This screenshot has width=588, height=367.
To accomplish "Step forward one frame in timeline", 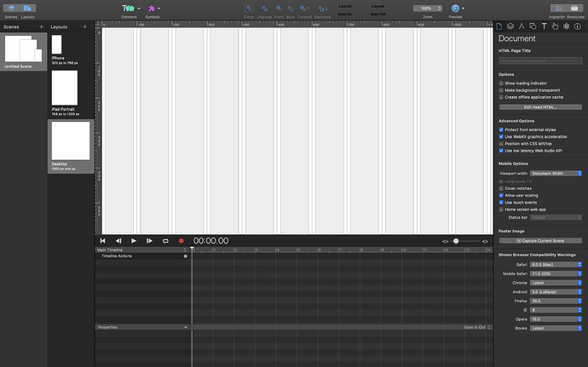I will (149, 241).
